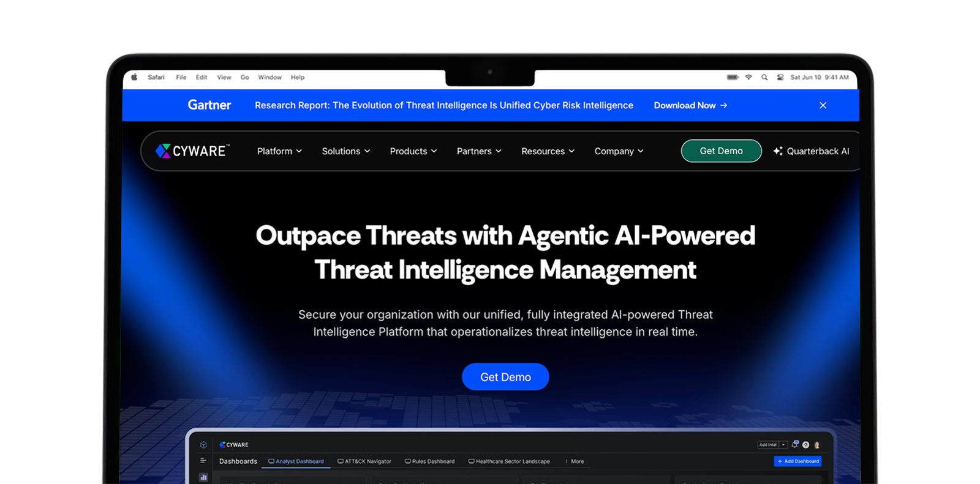Open the View menu
This screenshot has height=484, width=980.
coord(224,77)
